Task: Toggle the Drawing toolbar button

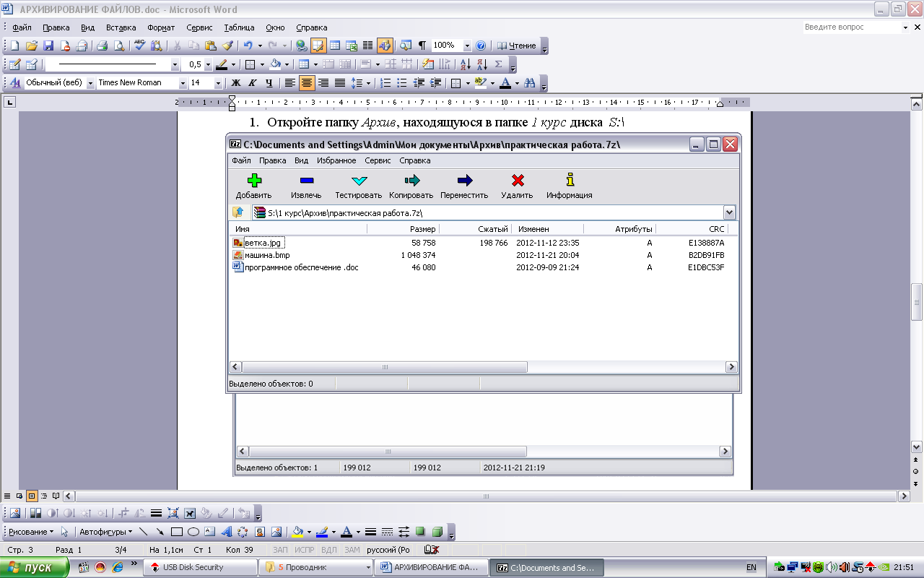Action: point(385,46)
